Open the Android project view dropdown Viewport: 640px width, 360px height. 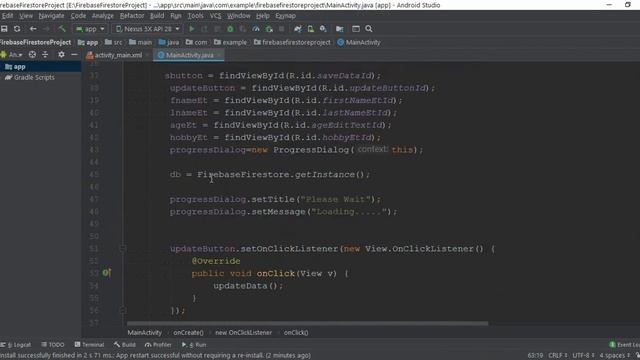(11, 55)
